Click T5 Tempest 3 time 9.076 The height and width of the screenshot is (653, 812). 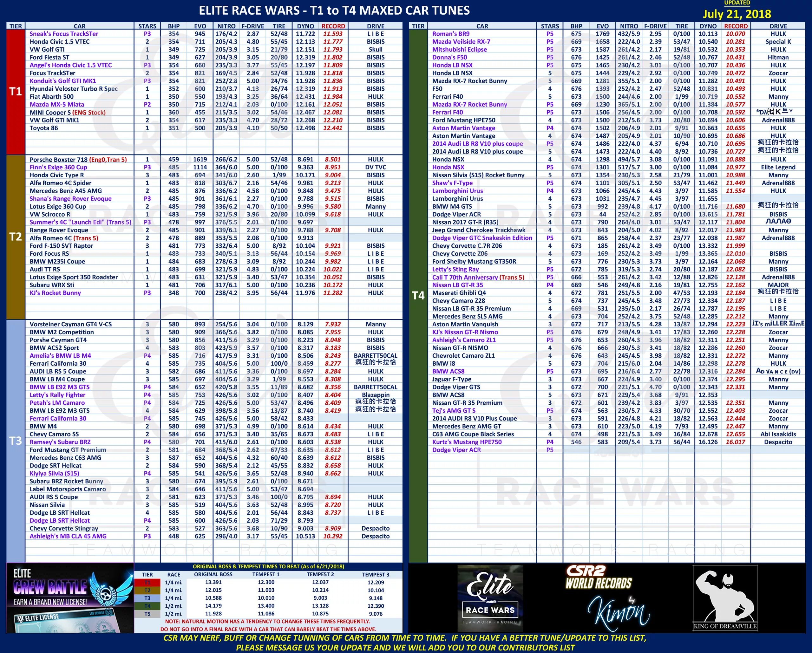point(376,613)
